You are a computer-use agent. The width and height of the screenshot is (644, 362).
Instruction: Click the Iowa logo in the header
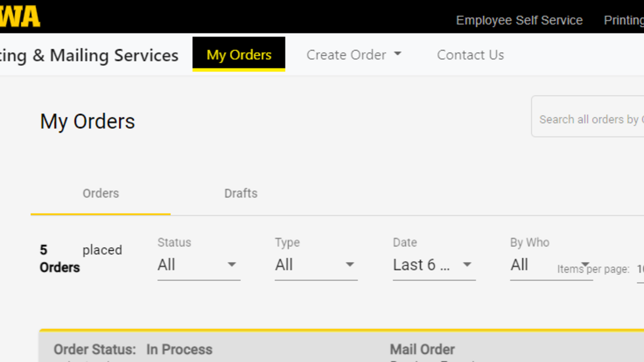(20, 15)
